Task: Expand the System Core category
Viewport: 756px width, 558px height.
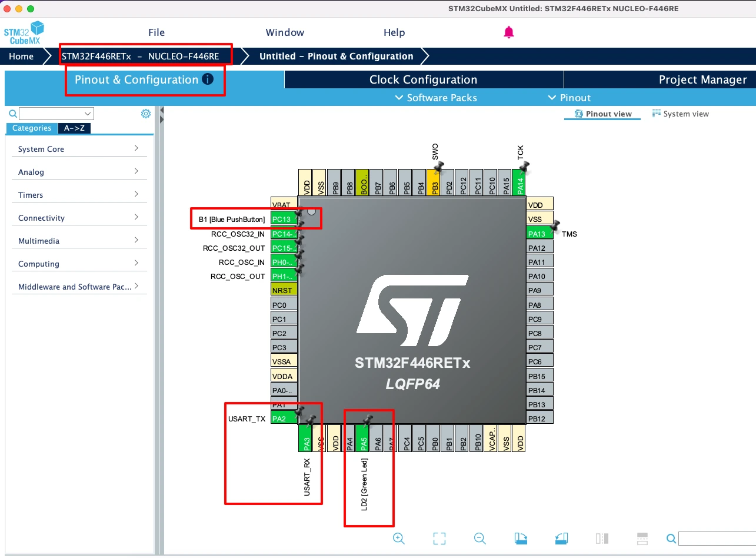Action: tap(79, 149)
